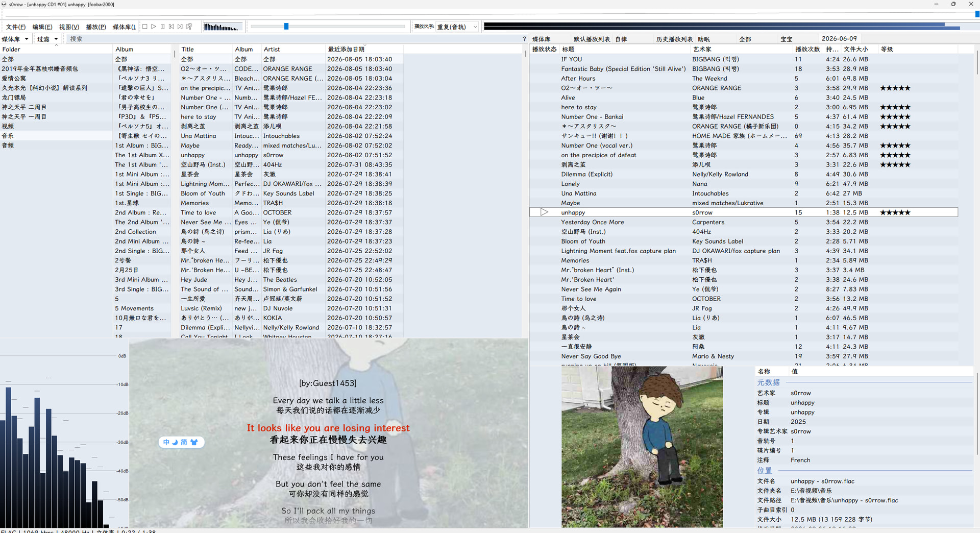This screenshot has width=980, height=533.
Task: Click the spectrum visualizer panel
Action: 64,433
